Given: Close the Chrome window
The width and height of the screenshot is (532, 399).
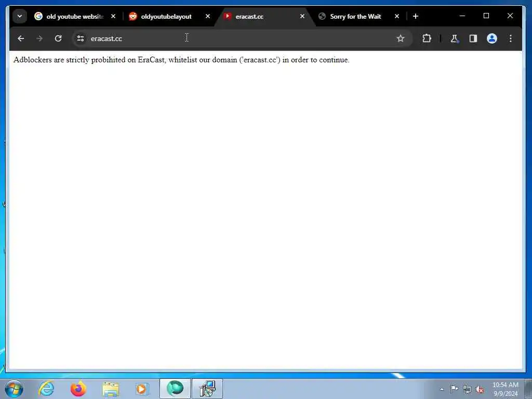Looking at the screenshot, I should click(510, 16).
